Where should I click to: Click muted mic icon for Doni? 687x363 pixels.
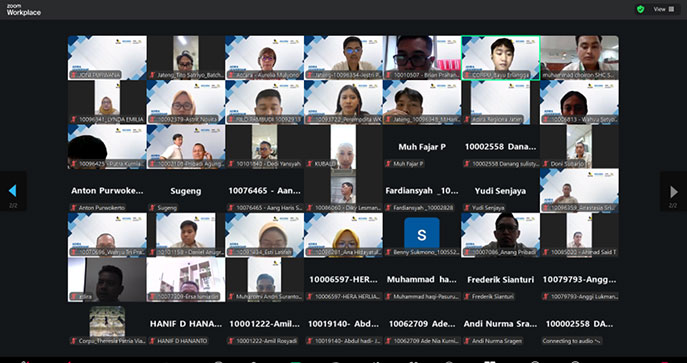pyautogui.click(x=546, y=164)
